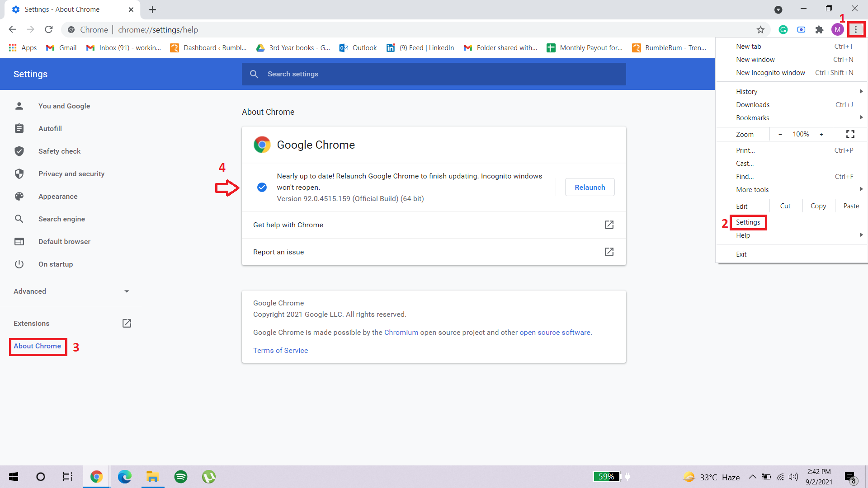Choose New tab from the menu
Viewport: 868px width, 488px height.
pyautogui.click(x=792, y=47)
